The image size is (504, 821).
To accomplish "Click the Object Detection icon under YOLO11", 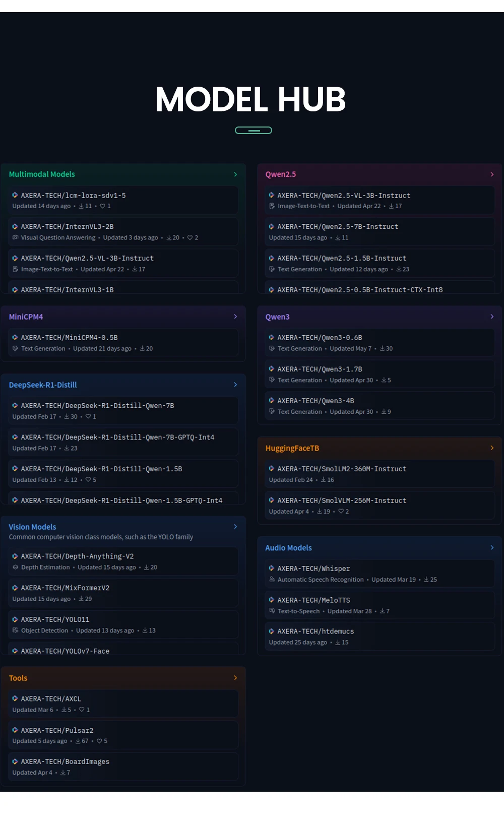I will pyautogui.click(x=16, y=630).
